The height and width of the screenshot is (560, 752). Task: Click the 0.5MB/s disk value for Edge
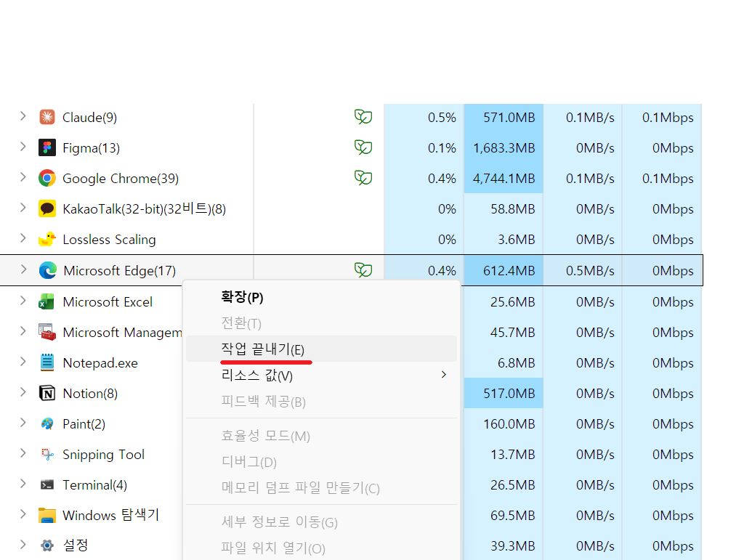click(590, 271)
